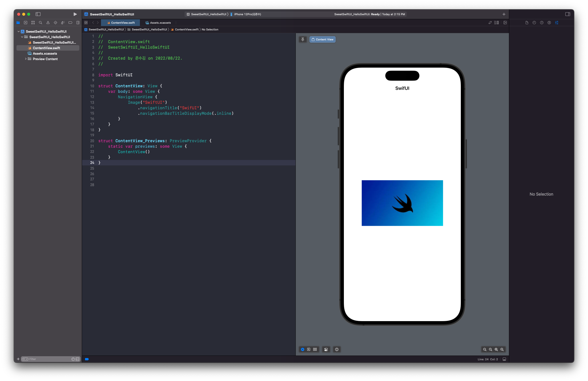The width and height of the screenshot is (588, 381).
Task: Toggle the bottom debug area
Action: tap(504, 359)
